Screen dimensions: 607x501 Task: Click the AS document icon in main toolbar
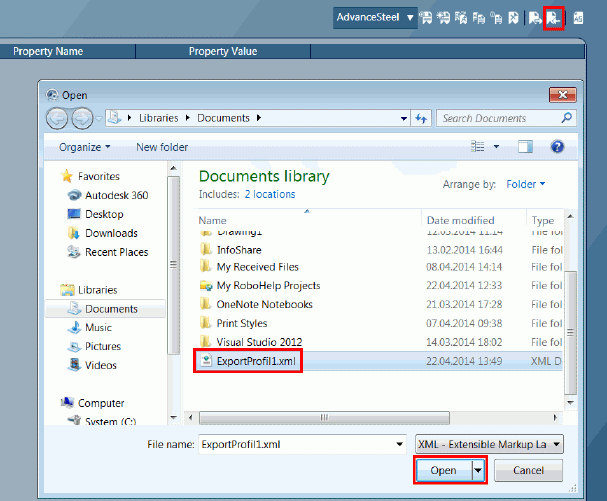578,18
